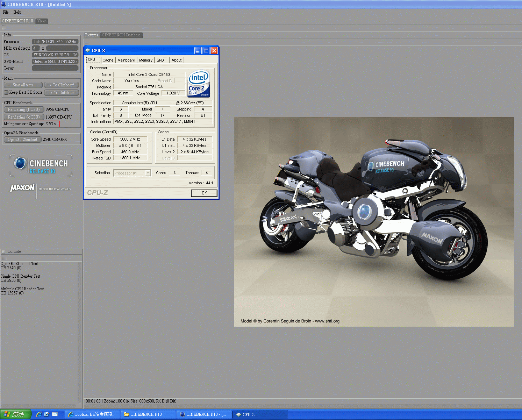Image resolution: width=522 pixels, height=420 pixels.
Task: Click the Level 2 cache value 2 x 6144 KBytes
Action: tap(194, 152)
